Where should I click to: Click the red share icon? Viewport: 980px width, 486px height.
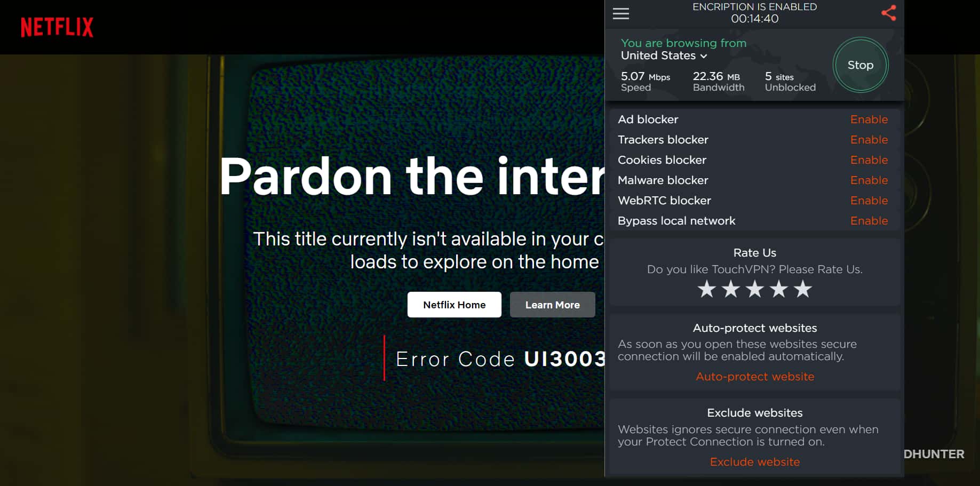[888, 13]
